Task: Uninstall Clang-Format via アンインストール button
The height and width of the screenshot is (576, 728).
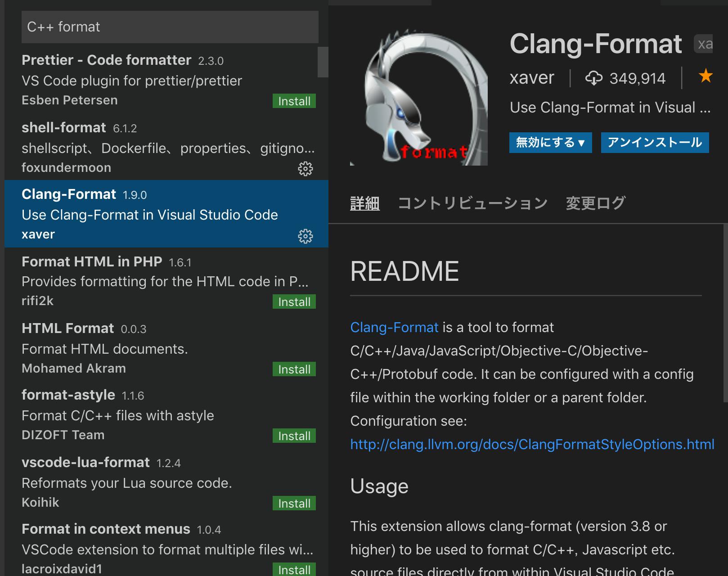Action: pyautogui.click(x=654, y=143)
